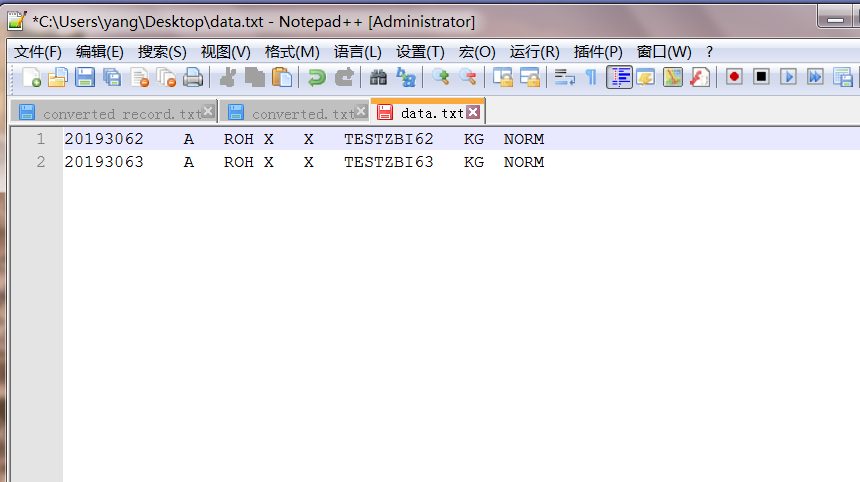The height and width of the screenshot is (482, 860).
Task: Run macro multiple times icon
Action: tap(816, 77)
